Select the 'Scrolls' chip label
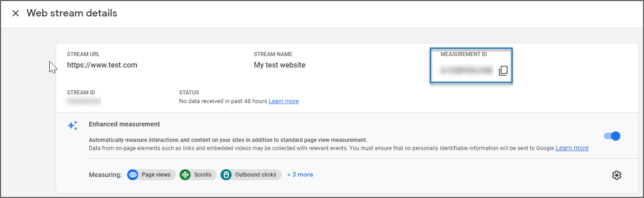This screenshot has height=198, width=644. tap(203, 175)
